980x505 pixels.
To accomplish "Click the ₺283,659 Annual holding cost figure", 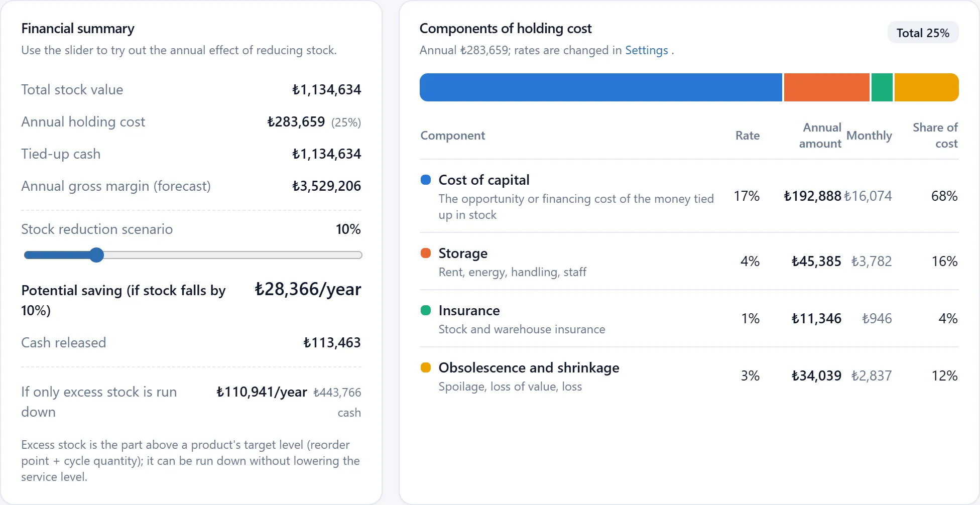I will 296,121.
